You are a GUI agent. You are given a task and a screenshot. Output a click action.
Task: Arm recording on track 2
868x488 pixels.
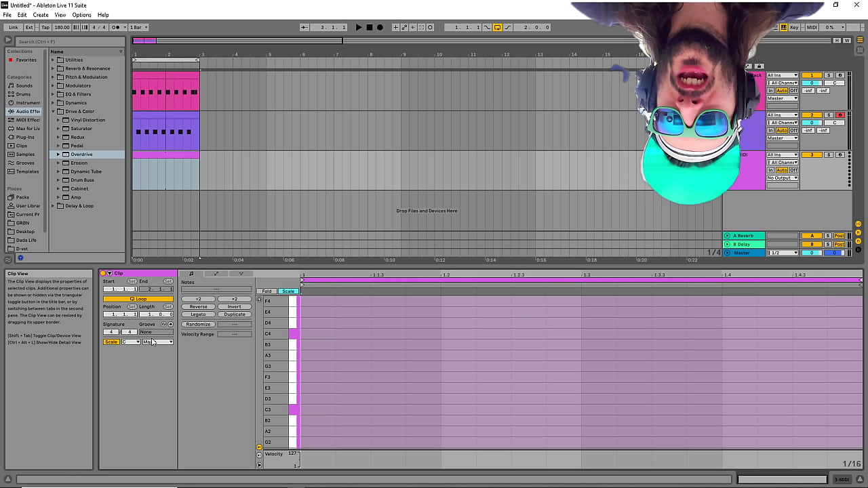coord(842,115)
